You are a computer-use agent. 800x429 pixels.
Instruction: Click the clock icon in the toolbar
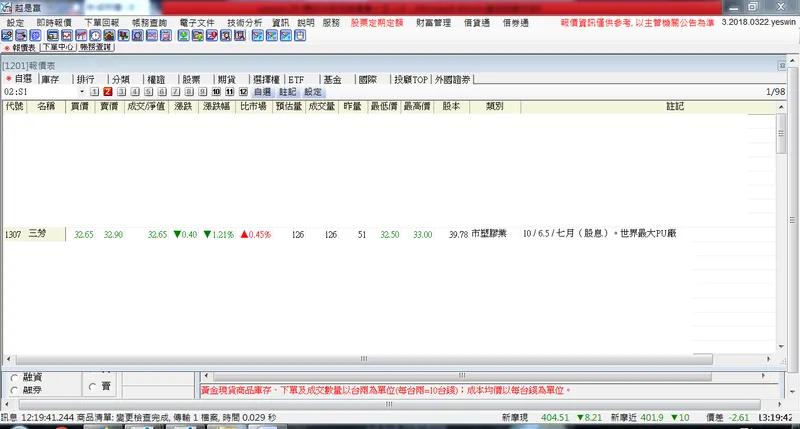pyautogui.click(x=95, y=35)
